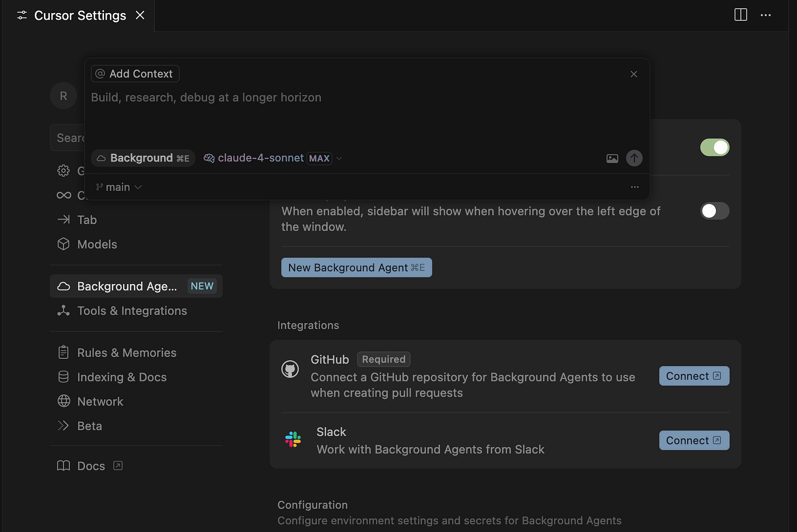Submit prompt with the up arrow button
The height and width of the screenshot is (532, 797).
pos(634,158)
